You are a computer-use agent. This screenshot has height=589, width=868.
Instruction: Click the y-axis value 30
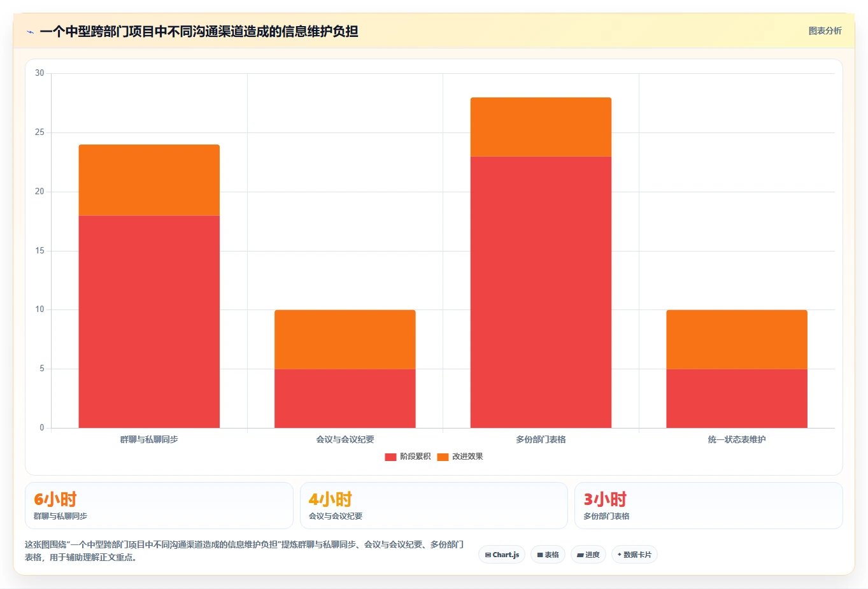[39, 73]
